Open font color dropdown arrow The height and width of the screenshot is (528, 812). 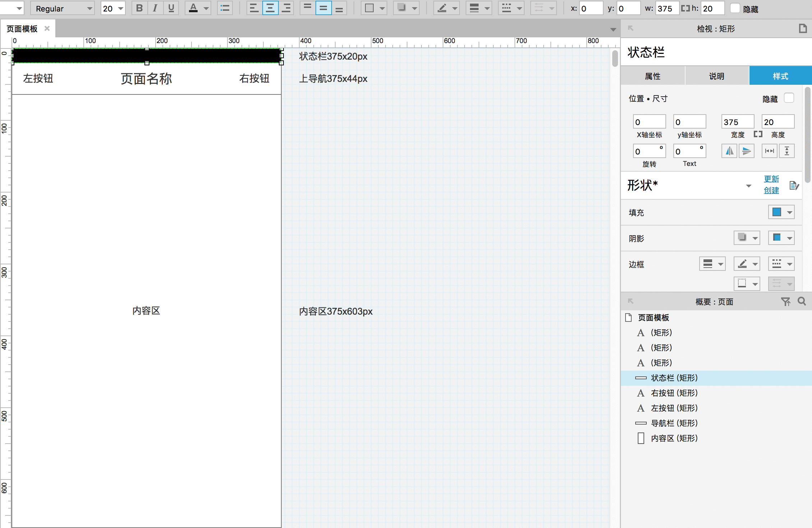point(206,8)
